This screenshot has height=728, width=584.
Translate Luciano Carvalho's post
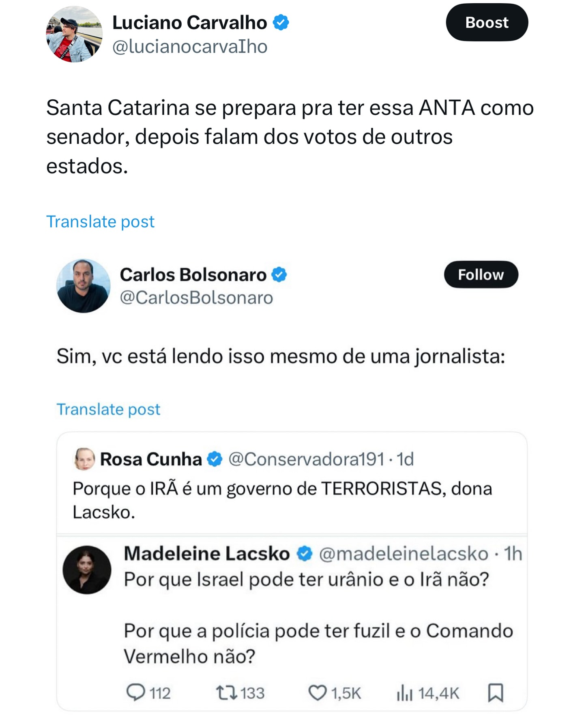click(100, 222)
